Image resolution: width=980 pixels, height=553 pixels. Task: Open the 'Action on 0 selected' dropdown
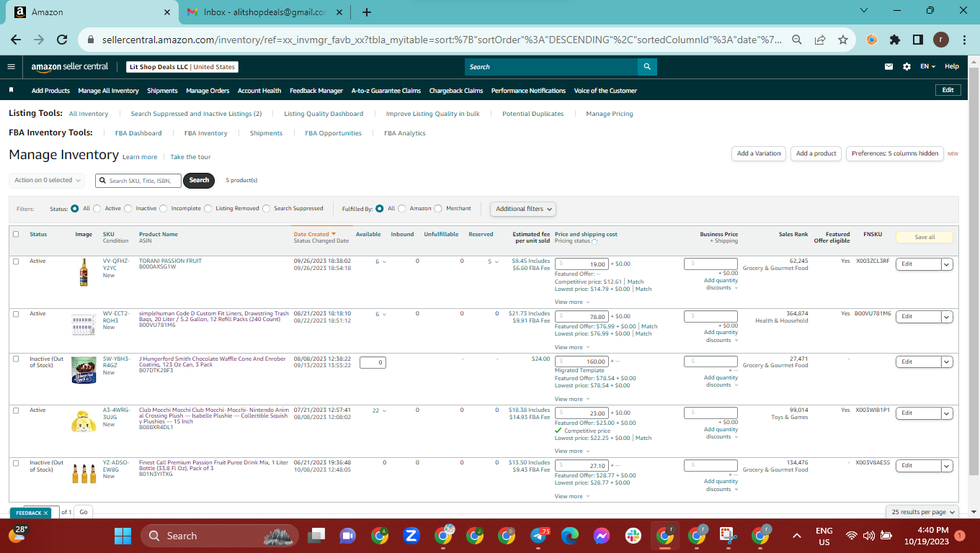coord(48,180)
